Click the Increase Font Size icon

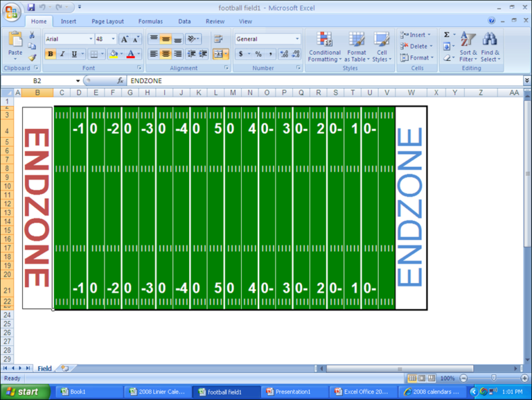[x=124, y=40]
